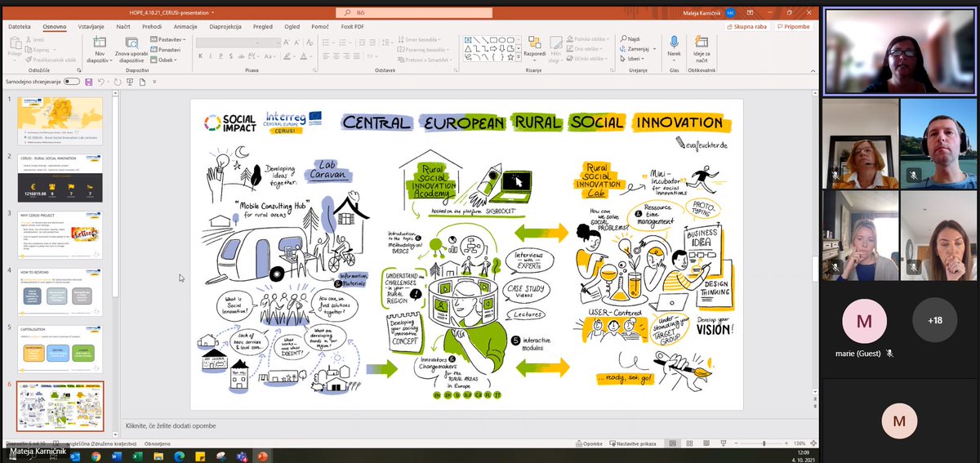Image resolution: width=980 pixels, height=463 pixels.
Task: Switch to Vstavljanje insert tab
Action: pyautogui.click(x=91, y=26)
